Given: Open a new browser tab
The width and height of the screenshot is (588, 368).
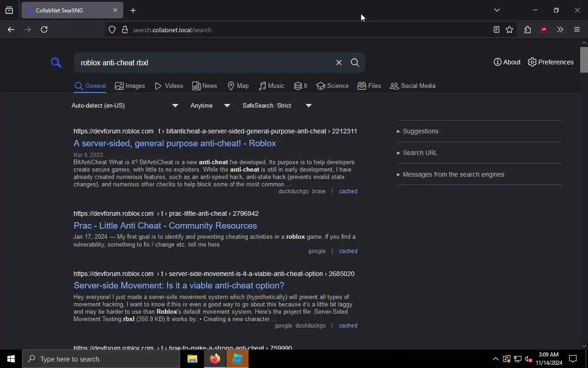Looking at the screenshot, I should coord(133,11).
